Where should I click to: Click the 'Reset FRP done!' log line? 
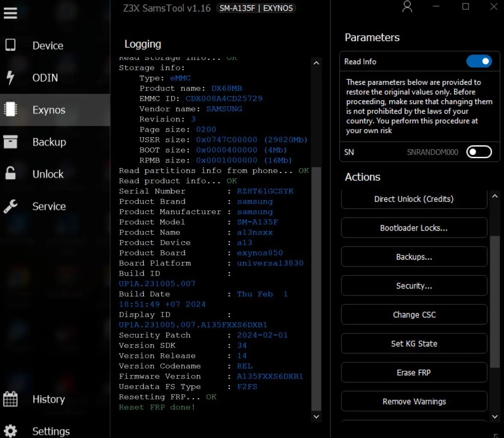click(x=157, y=407)
